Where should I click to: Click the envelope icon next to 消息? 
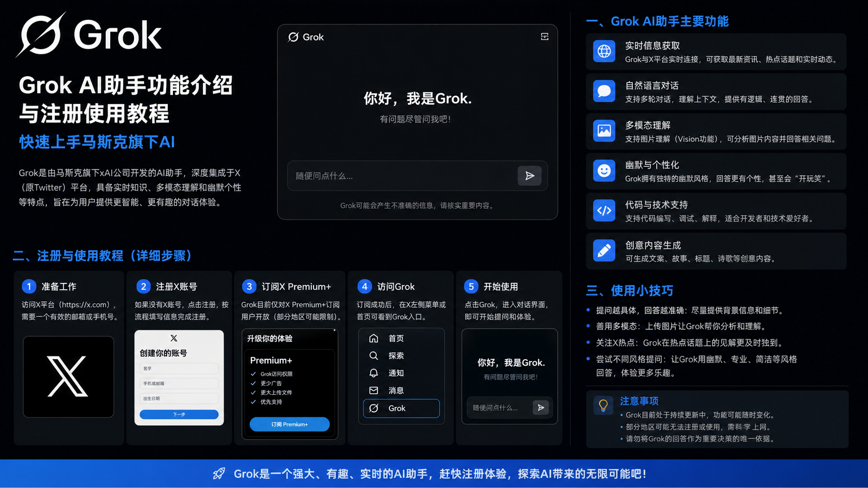374,390
